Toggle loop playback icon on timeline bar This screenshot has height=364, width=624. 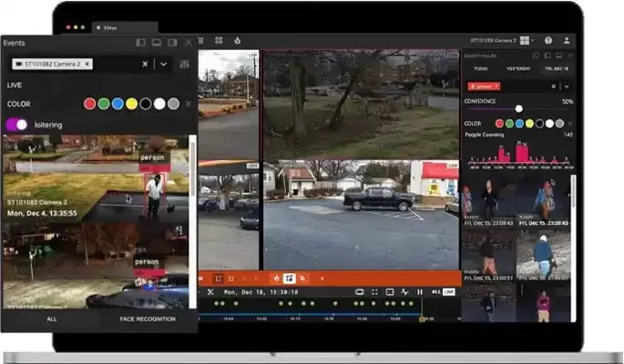pos(359,292)
